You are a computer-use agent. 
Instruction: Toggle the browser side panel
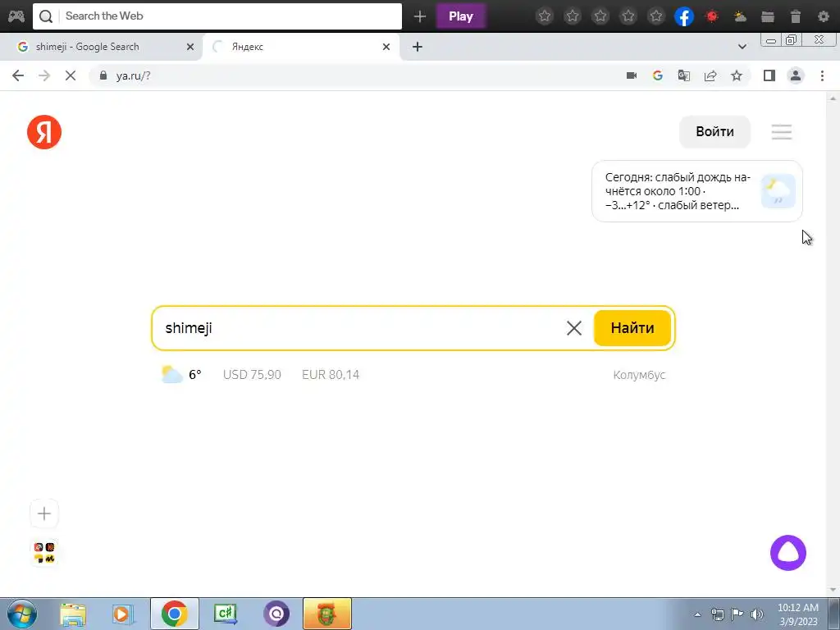(769, 75)
